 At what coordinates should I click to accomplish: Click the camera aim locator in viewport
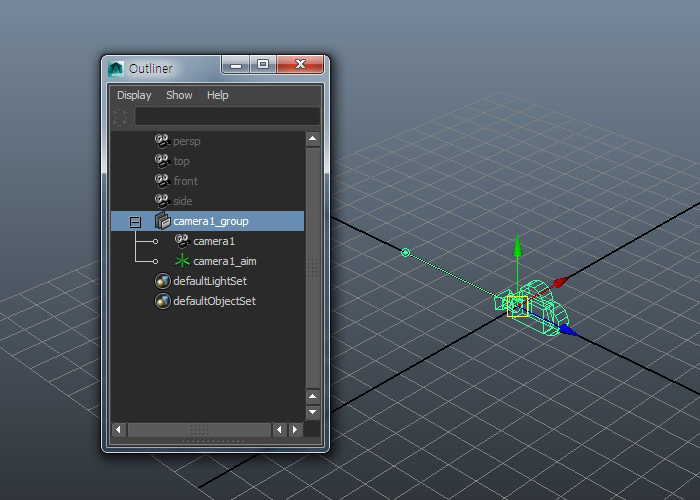point(405,253)
